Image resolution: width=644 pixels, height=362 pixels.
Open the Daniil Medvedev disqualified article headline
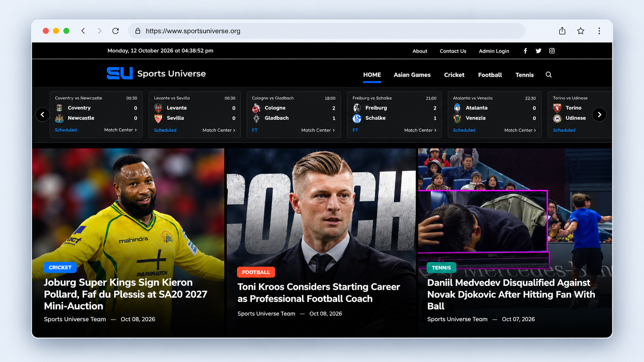[511, 294]
